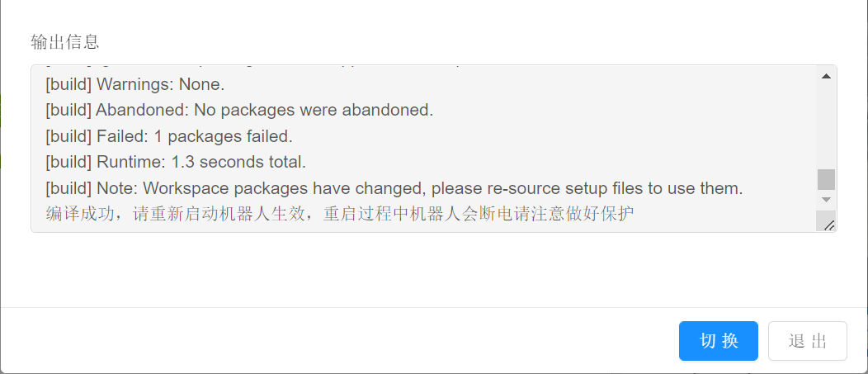
Task: Click the partially hidden top output line
Action: pyautogui.click(x=248, y=65)
